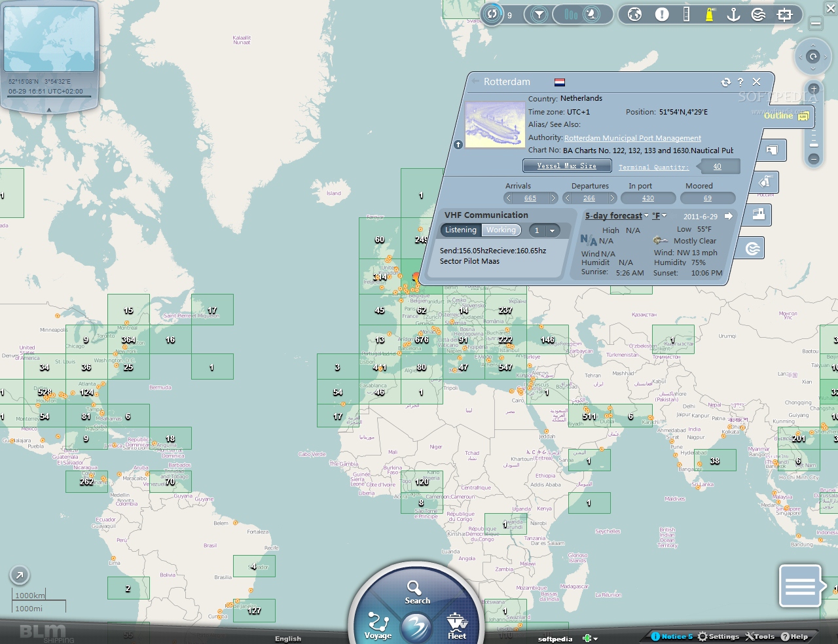Open the exclamation alert icon

pos(662,14)
